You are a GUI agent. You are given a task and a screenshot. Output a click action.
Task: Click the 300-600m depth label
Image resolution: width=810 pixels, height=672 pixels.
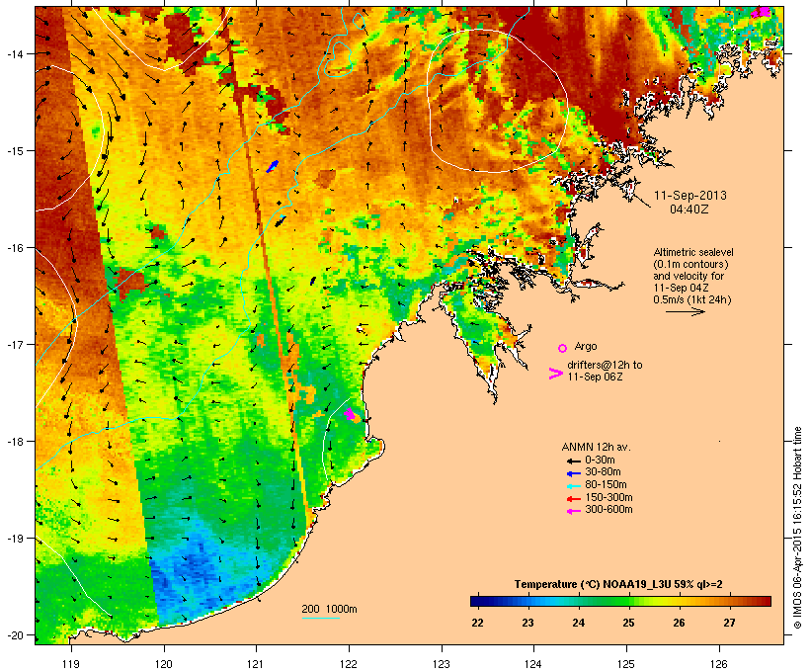608,510
